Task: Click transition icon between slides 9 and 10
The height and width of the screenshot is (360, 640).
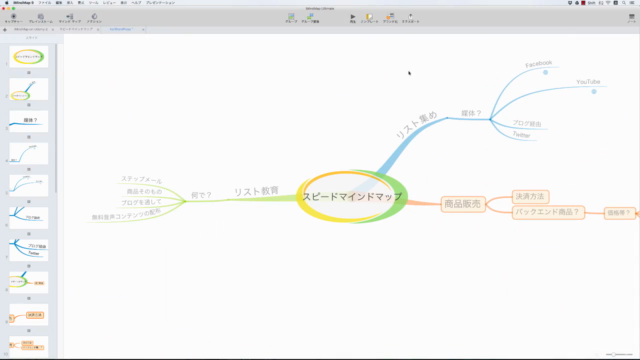Action: [x=29, y=331]
